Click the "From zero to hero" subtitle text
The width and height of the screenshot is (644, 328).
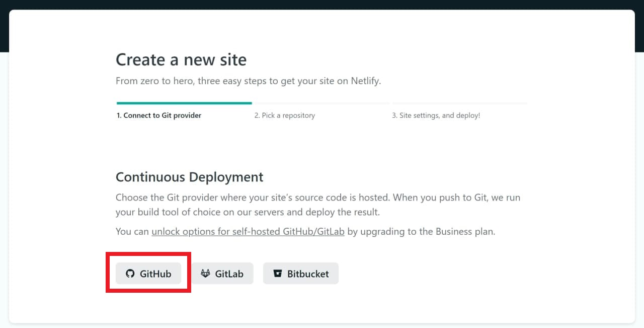[249, 81]
